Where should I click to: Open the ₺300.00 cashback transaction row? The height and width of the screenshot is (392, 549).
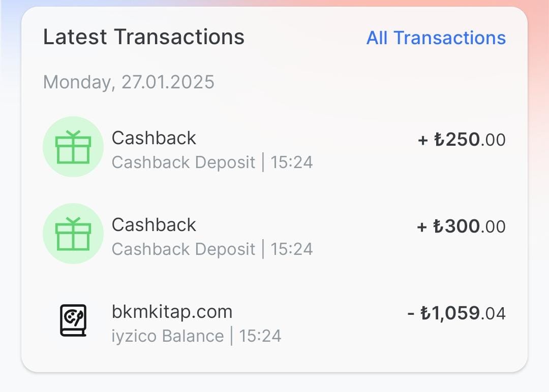(x=330, y=237)
